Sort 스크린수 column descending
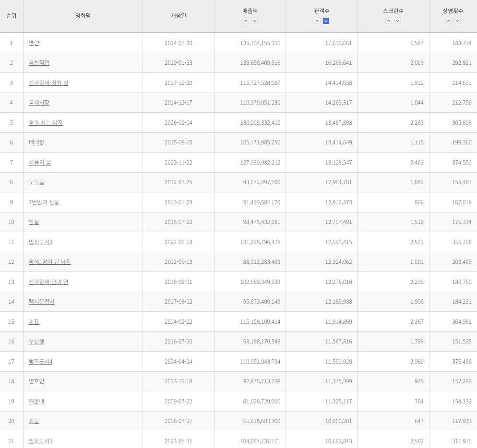Viewport: 477px width, 448px height. pos(397,21)
